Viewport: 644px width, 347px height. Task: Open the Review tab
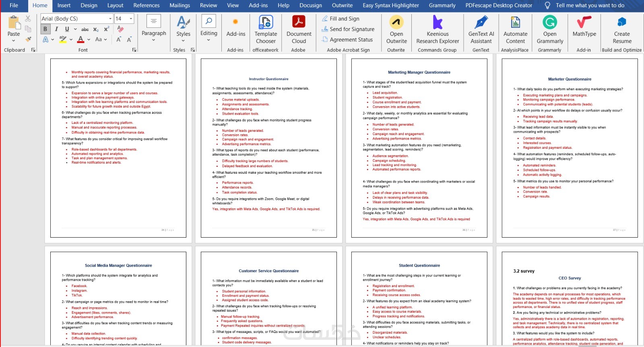click(208, 5)
